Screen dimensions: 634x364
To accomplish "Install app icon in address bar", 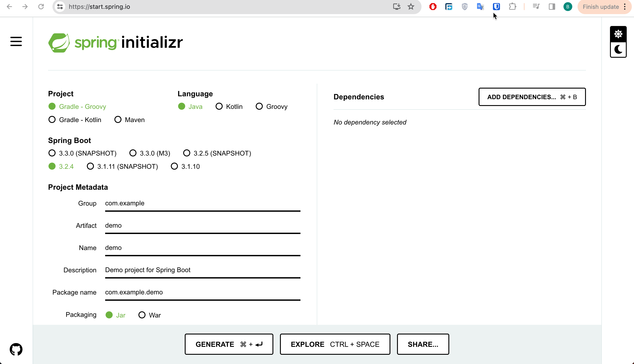I will pos(397,7).
